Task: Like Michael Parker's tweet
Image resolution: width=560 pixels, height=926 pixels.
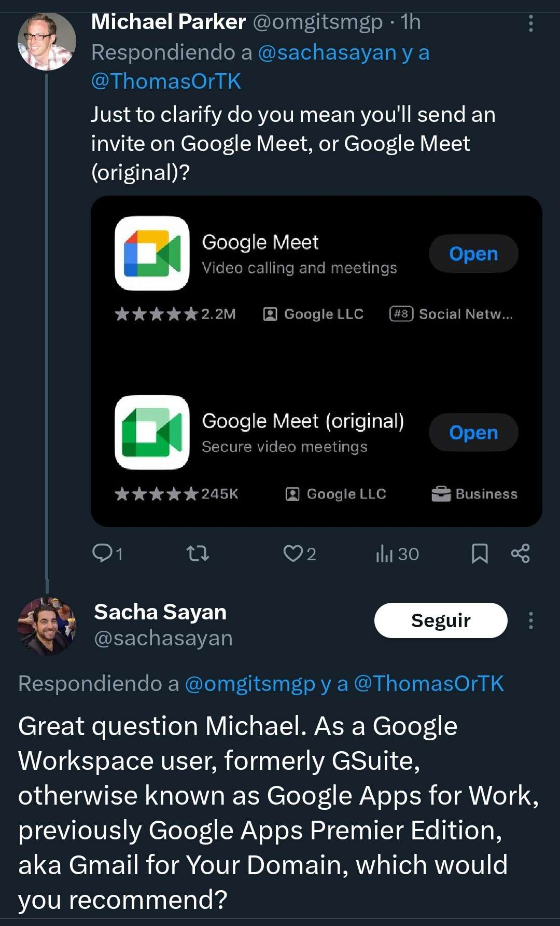Action: click(293, 554)
